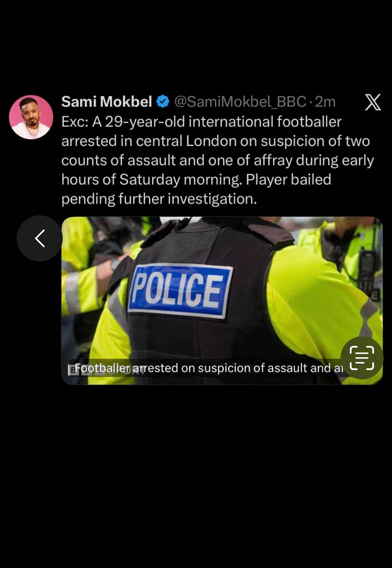Click 'pending further investigation.' line
The width and height of the screenshot is (392, 568).
pos(159,199)
